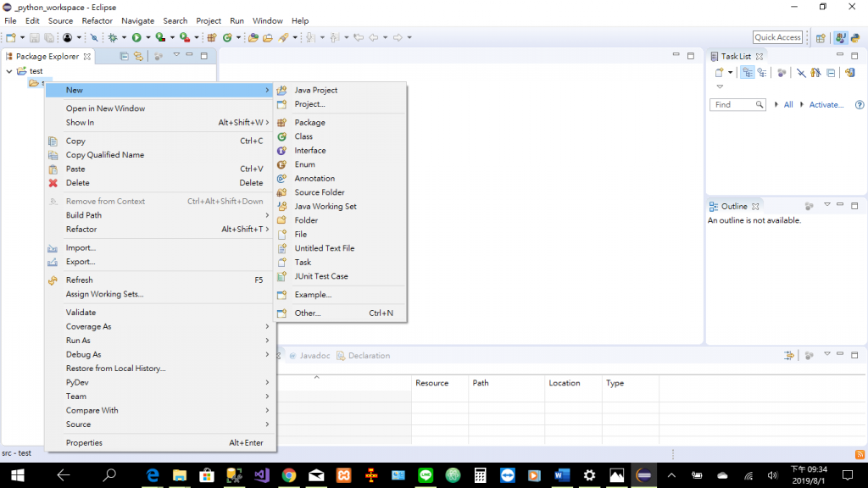The width and height of the screenshot is (868, 488).
Task: Switch to the PyDev perspective python icon
Action: 855,37
